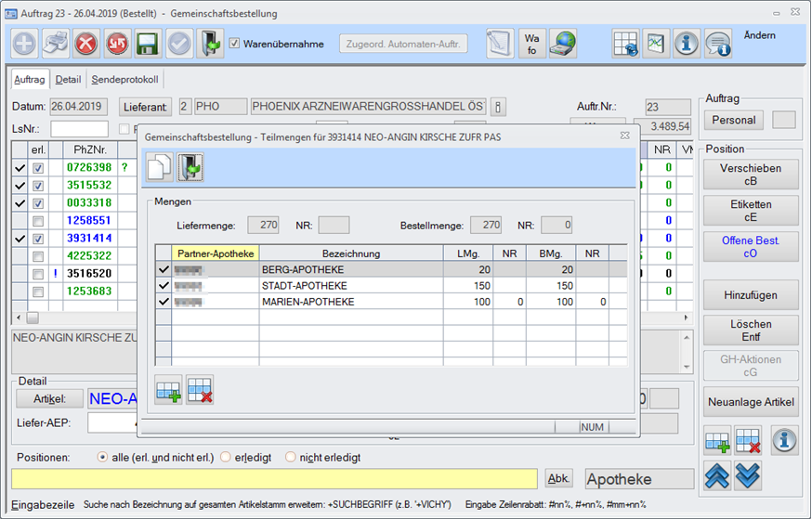
Task: Select the 'nicht erledigt' radio button
Action: [x=291, y=458]
